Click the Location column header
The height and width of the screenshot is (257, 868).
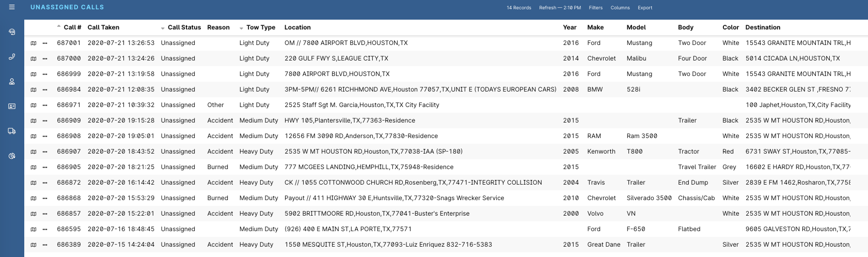[297, 27]
